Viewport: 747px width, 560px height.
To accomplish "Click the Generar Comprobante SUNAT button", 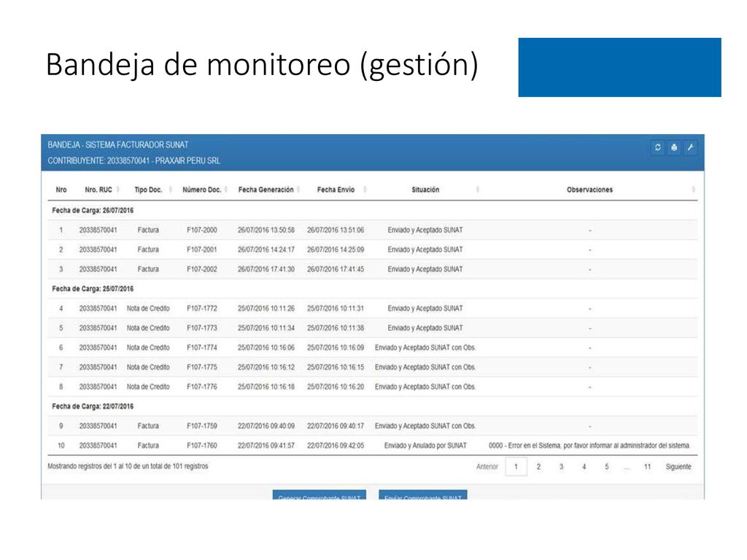I will [320, 495].
